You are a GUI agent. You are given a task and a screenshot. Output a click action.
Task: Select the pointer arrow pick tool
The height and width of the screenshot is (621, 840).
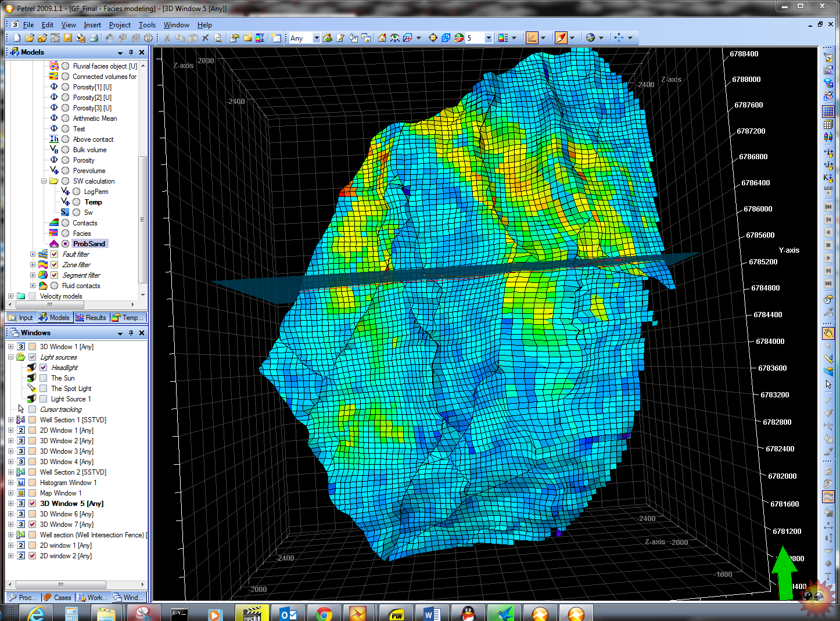[828, 384]
